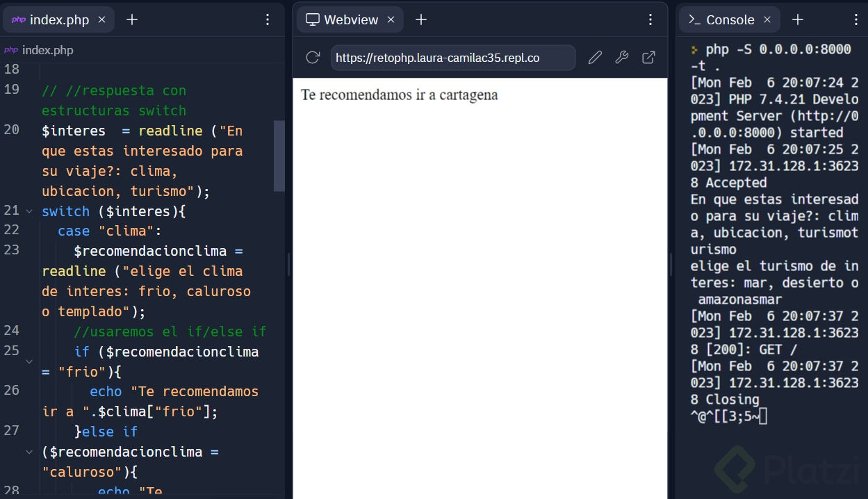Click the 'case "clima":' code line
This screenshot has width=868, height=499.
(110, 231)
